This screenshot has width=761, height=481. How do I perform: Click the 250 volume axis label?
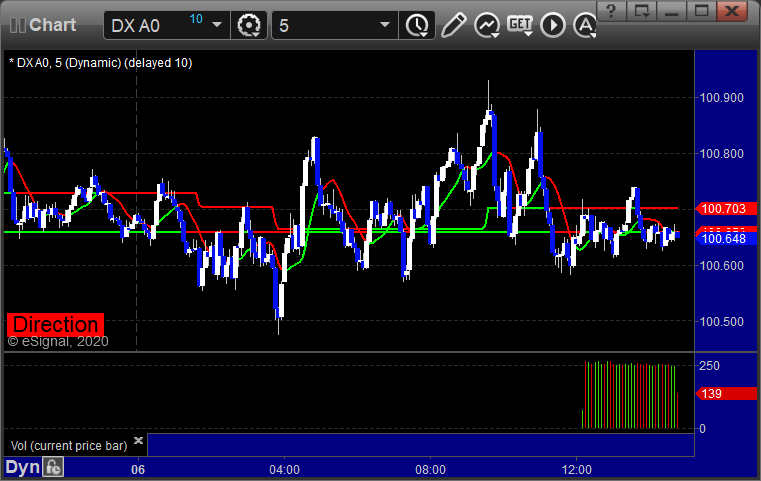click(x=709, y=366)
